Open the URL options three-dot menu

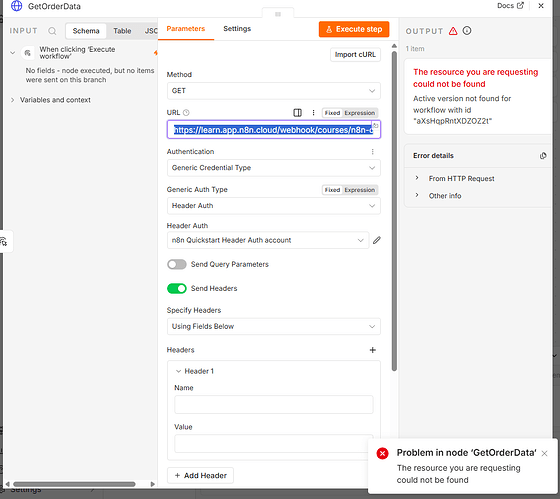tap(313, 113)
